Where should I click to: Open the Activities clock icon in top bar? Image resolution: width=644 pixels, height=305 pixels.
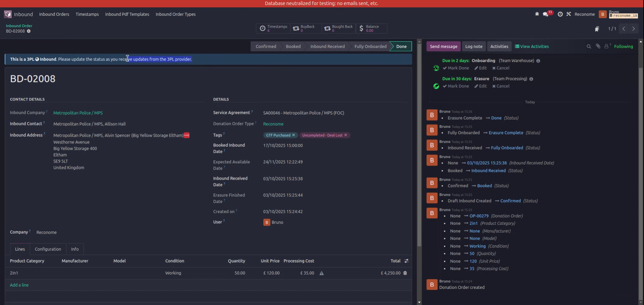coord(559,14)
